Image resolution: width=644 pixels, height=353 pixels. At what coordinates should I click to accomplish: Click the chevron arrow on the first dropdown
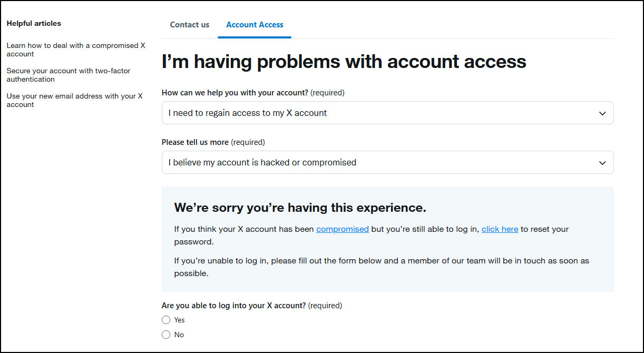click(602, 113)
